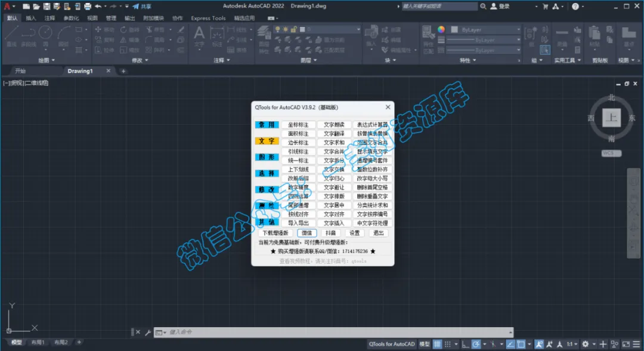Toggle object snap tracking in status bar
The height and width of the screenshot is (351, 644).
tap(510, 344)
